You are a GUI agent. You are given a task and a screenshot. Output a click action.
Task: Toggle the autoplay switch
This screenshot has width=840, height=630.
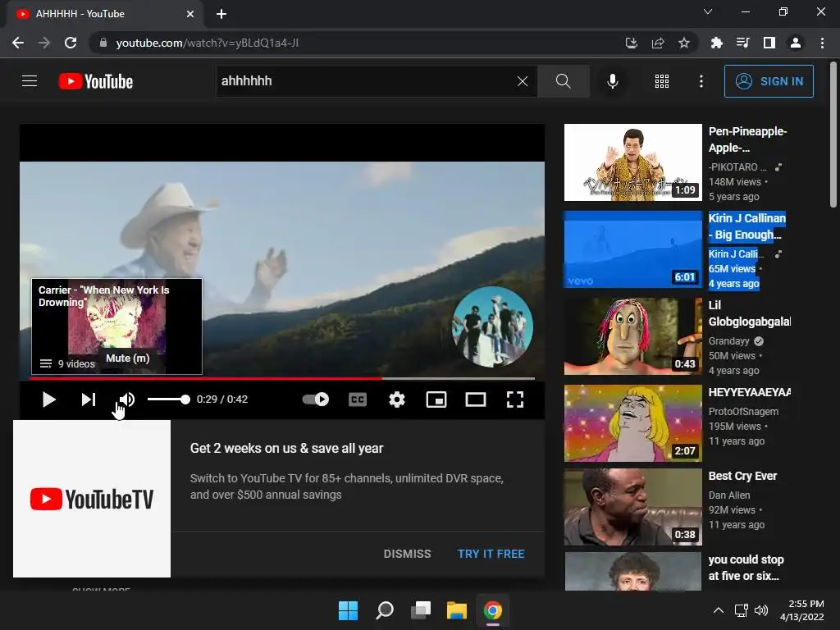pyautogui.click(x=316, y=399)
